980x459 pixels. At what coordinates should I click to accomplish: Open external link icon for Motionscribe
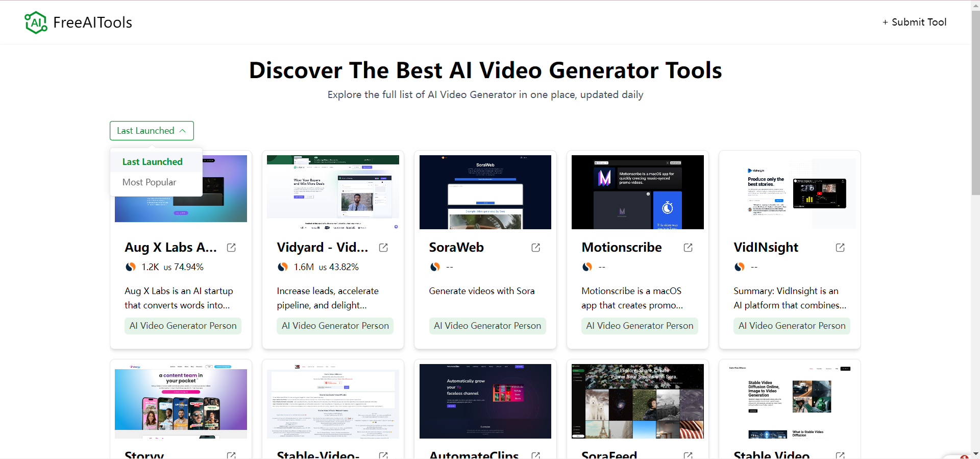click(688, 248)
